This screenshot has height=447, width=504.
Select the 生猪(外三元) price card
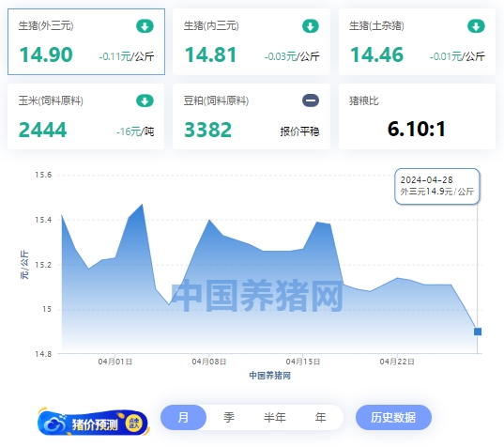(x=86, y=42)
